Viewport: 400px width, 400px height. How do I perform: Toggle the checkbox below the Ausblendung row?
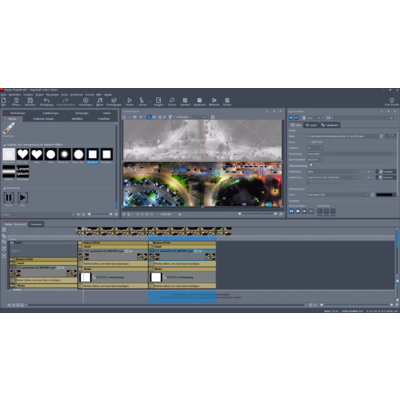308,183
